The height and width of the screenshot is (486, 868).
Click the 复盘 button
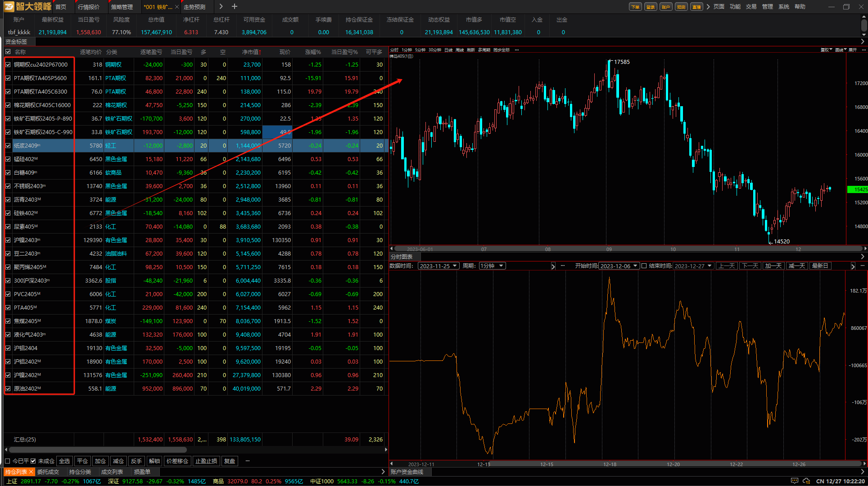[230, 461]
